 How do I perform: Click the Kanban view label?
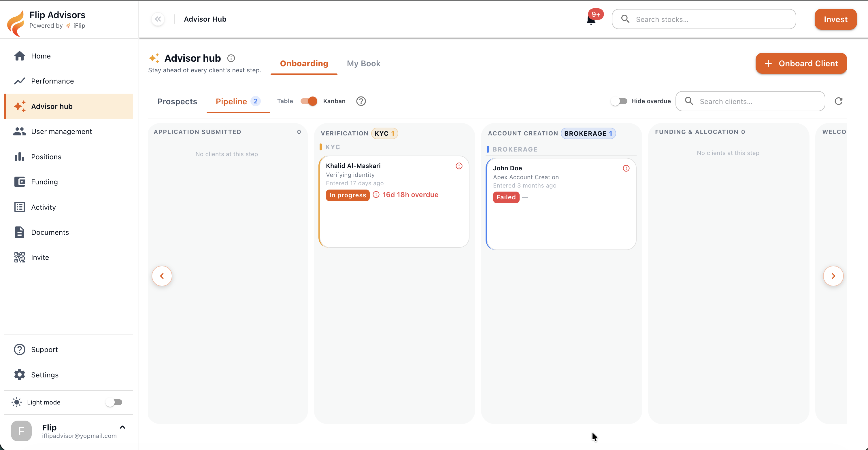(334, 101)
